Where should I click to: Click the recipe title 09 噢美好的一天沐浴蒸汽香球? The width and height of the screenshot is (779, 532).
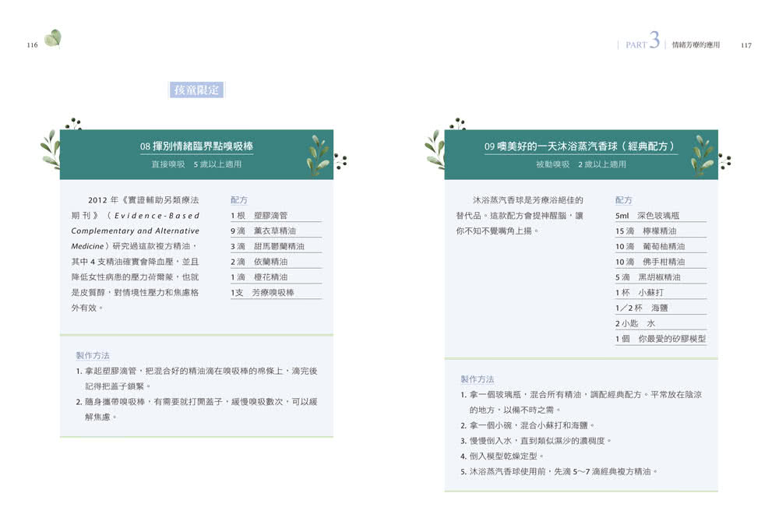(580, 146)
